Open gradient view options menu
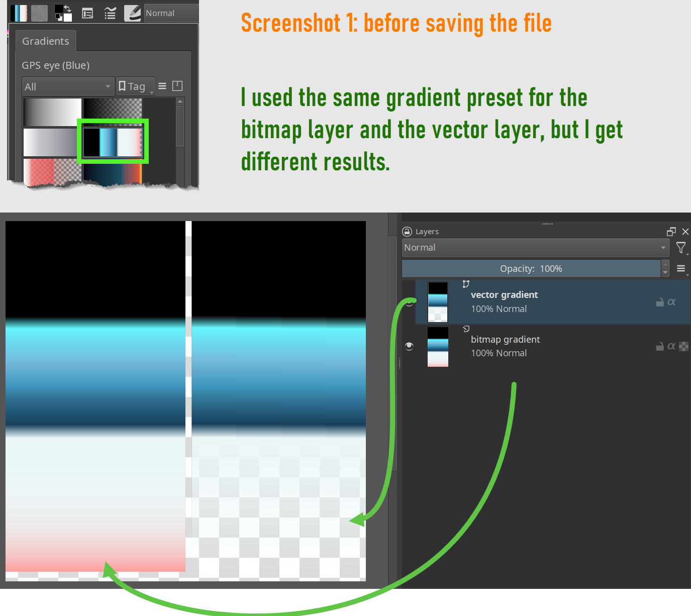691x616 pixels. coord(162,86)
